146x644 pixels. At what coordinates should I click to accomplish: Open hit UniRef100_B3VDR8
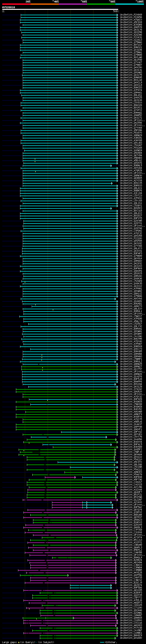click(x=131, y=25)
